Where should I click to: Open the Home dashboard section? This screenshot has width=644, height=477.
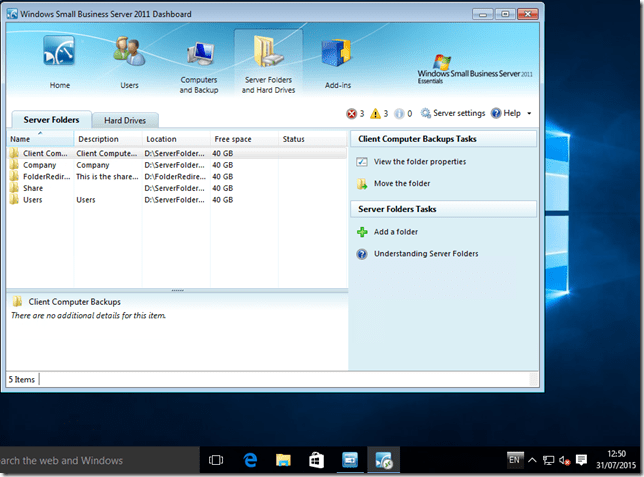(x=59, y=63)
